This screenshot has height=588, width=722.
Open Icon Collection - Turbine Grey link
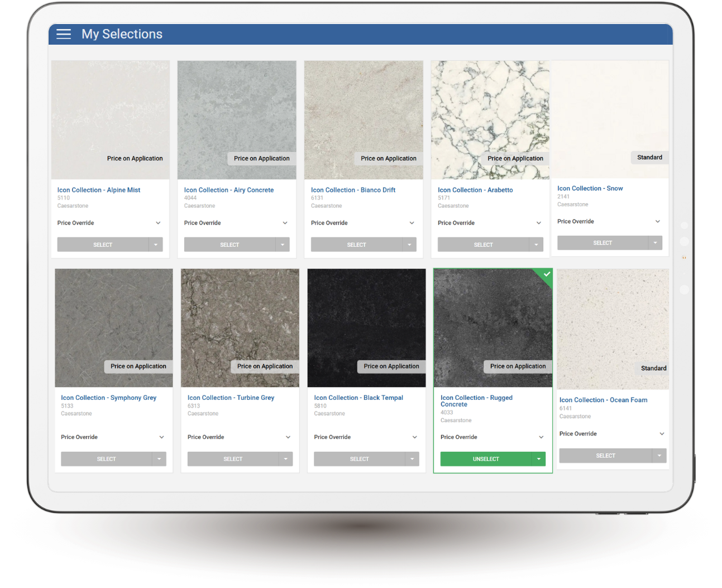click(231, 398)
